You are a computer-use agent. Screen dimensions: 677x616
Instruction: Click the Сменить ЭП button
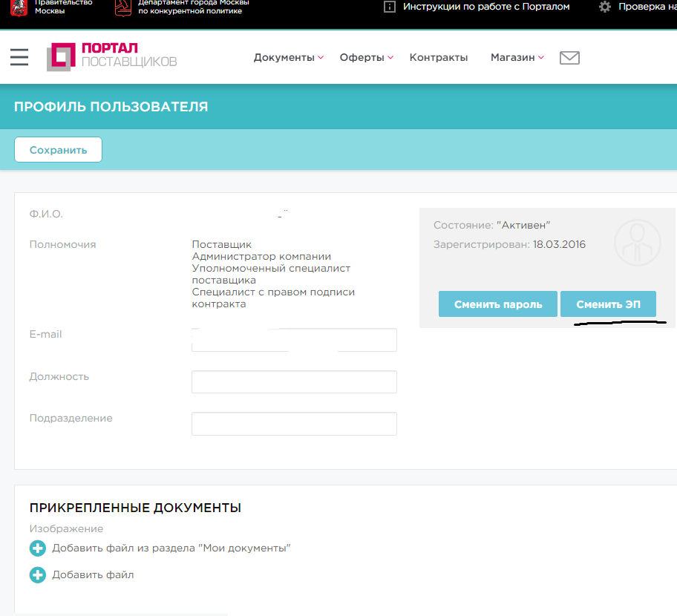click(608, 304)
